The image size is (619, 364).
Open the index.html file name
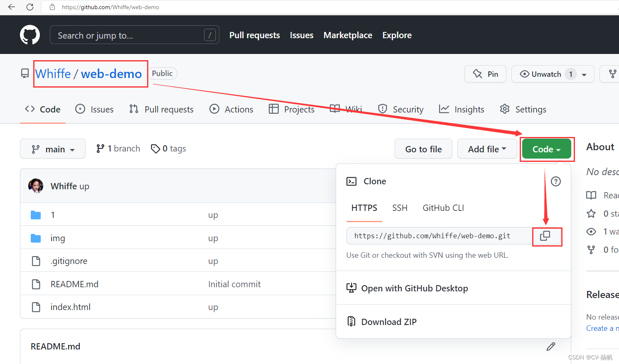click(71, 307)
